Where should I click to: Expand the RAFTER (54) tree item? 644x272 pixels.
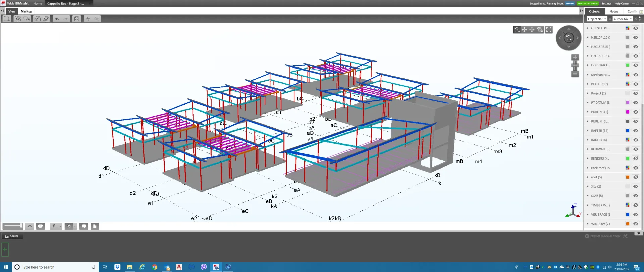pyautogui.click(x=587, y=131)
